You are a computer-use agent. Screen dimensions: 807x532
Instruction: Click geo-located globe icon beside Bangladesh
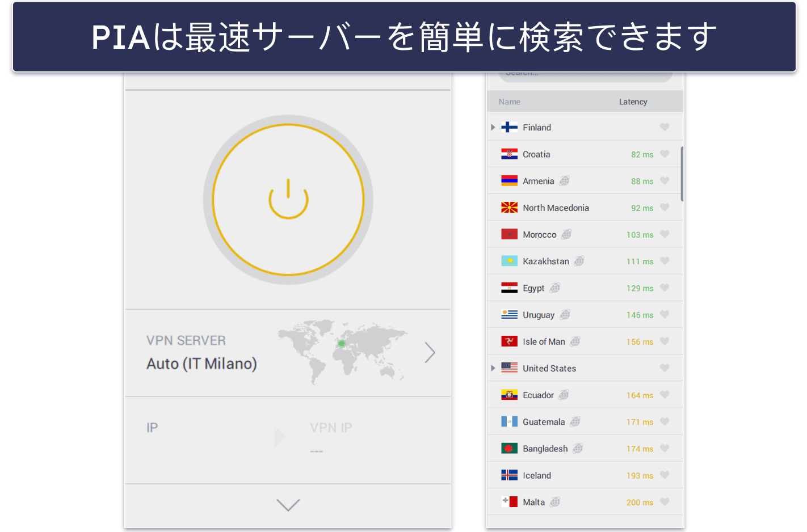point(578,449)
